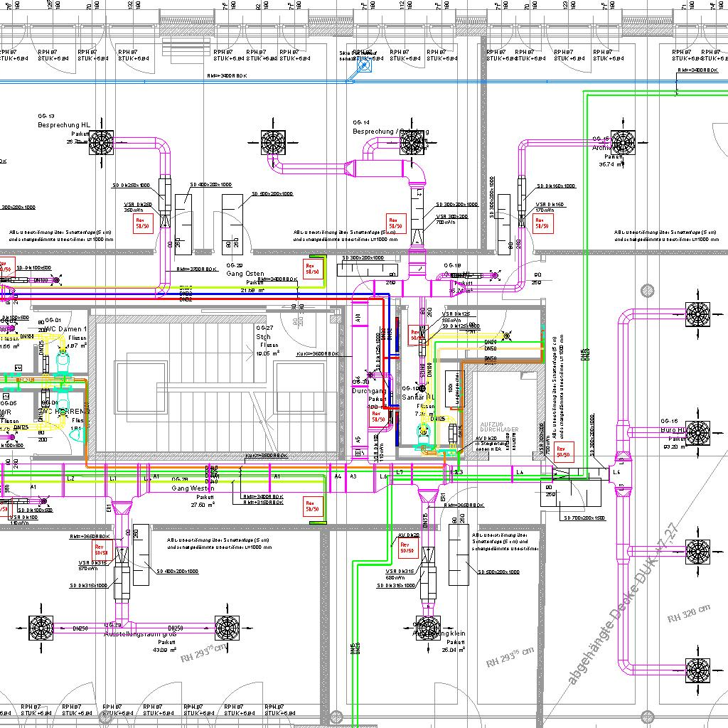Click the VSR DN160 label

(x=550, y=204)
